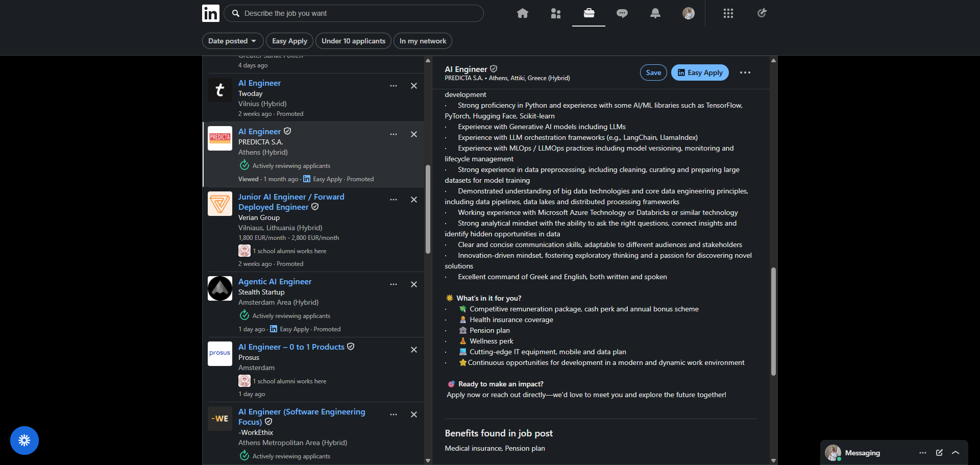
Task: Save the PREDICTA AI Engineer job
Action: [653, 72]
